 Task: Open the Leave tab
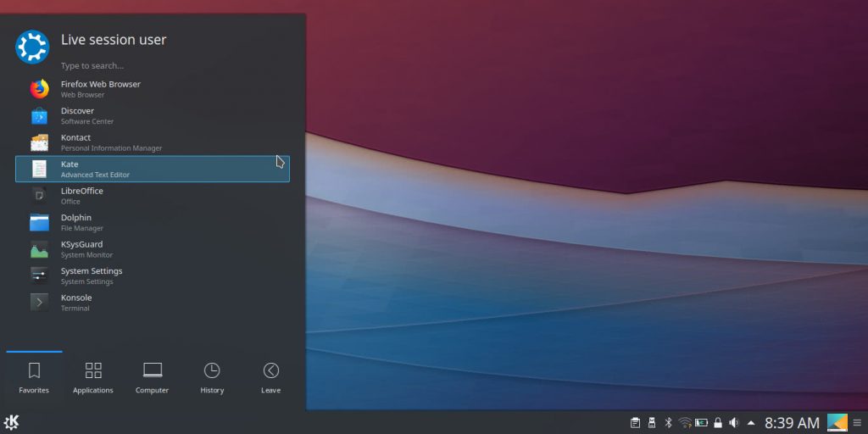tap(270, 379)
